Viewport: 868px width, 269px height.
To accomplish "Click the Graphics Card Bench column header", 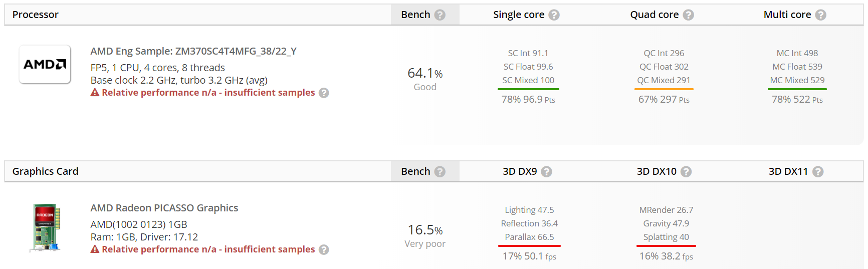I will (415, 172).
